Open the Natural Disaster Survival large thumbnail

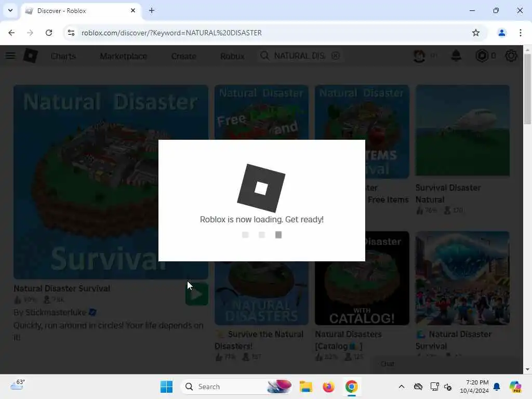pos(111,182)
